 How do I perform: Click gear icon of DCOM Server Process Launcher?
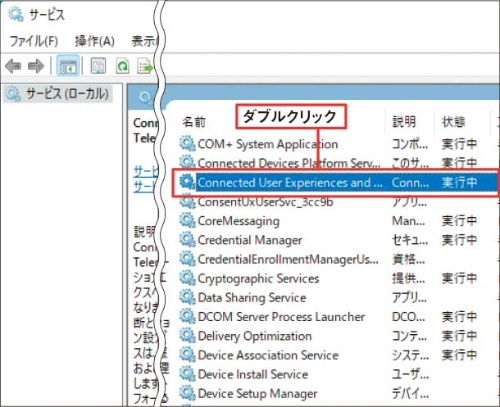tap(187, 316)
